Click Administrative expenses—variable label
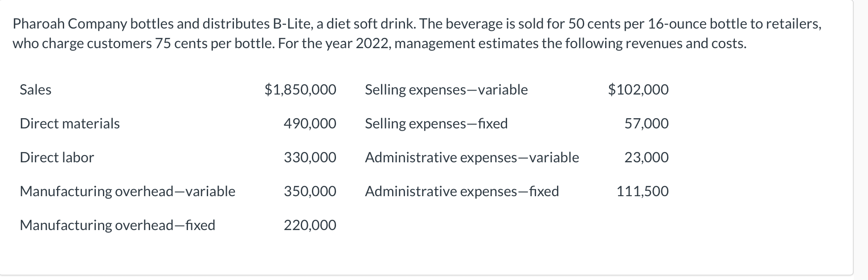The image size is (868, 280). coord(472,157)
